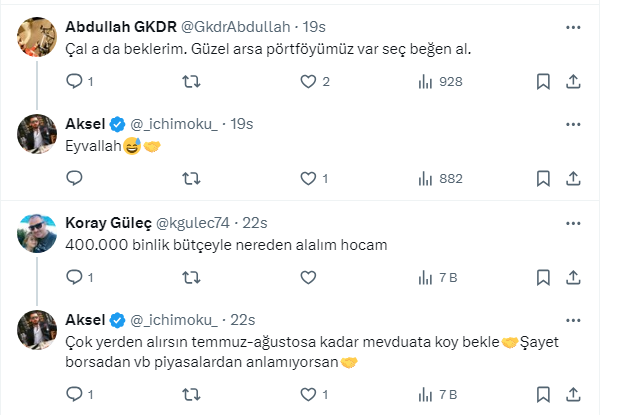Viewport: 628px width, 415px height.
Task: Bookmark Koray Güleç's tweet
Action: pos(542,277)
